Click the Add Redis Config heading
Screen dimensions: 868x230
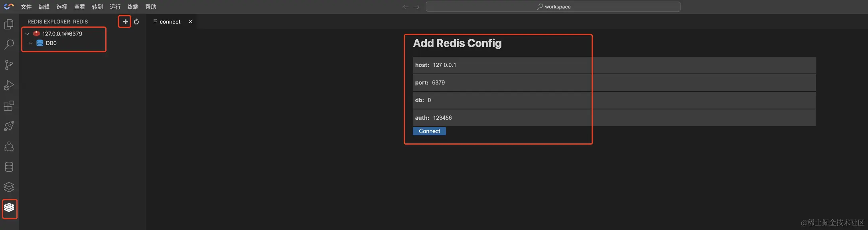click(x=457, y=43)
